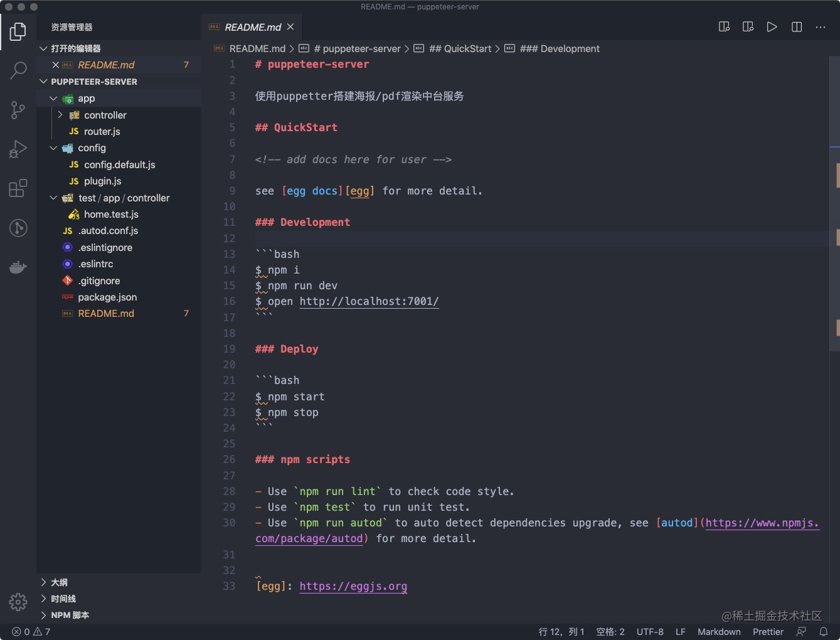Image resolution: width=840 pixels, height=640 pixels.
Task: Split the editor to the right
Action: click(x=797, y=27)
